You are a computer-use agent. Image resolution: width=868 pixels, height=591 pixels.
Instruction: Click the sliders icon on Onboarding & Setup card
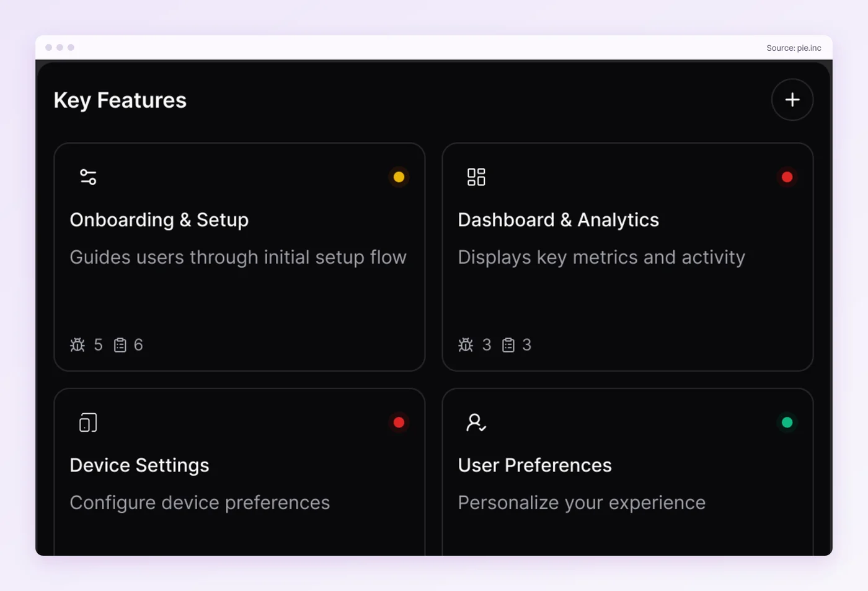(88, 177)
